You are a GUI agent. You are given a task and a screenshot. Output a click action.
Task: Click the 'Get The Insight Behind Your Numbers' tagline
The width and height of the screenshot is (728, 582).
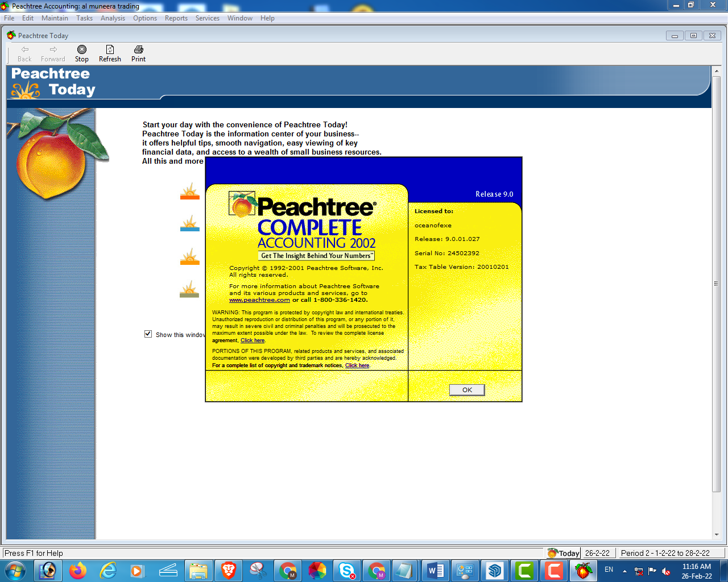click(316, 256)
